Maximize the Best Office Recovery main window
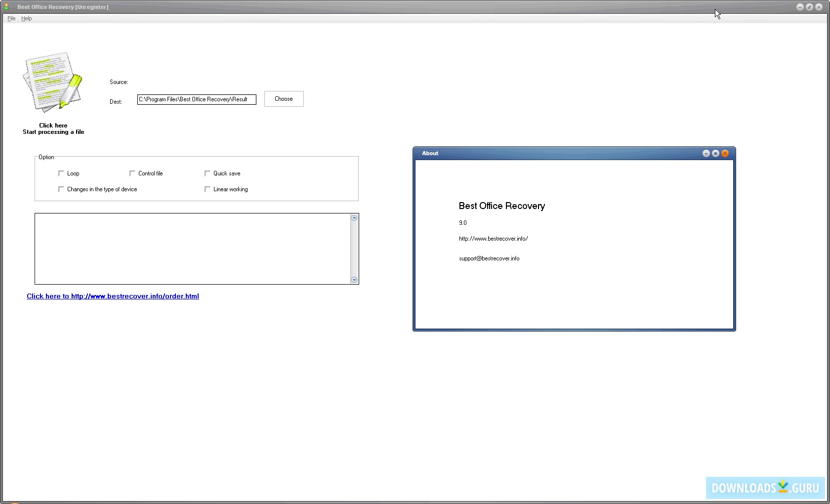 tap(809, 7)
